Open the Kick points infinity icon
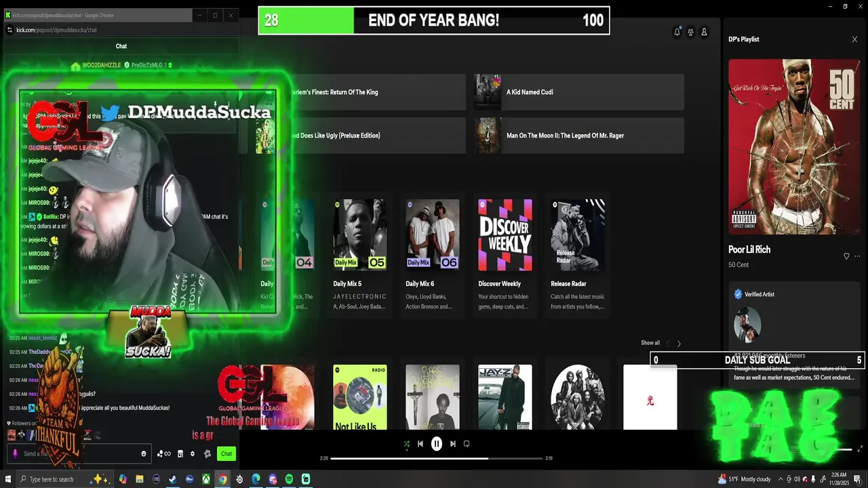Screen dimensions: 868x488 (x=164, y=453)
